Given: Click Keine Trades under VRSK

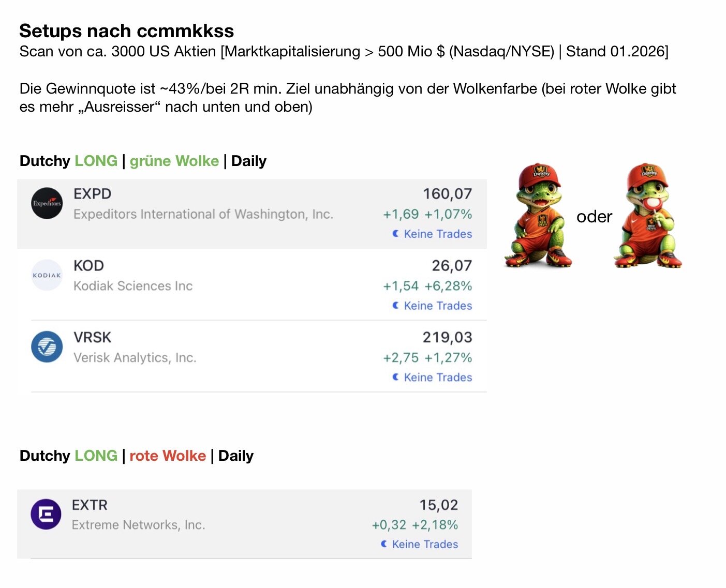Looking at the screenshot, I should point(438,378).
